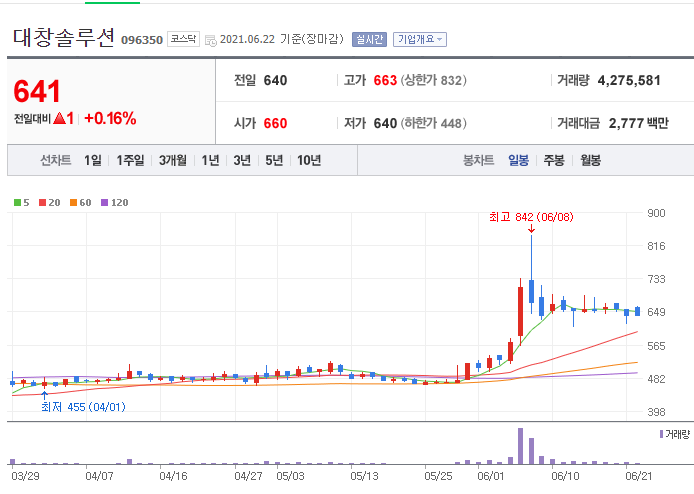Screen dimensions: 694x494
Task: Click the 상한가 832 text
Action: point(433,81)
